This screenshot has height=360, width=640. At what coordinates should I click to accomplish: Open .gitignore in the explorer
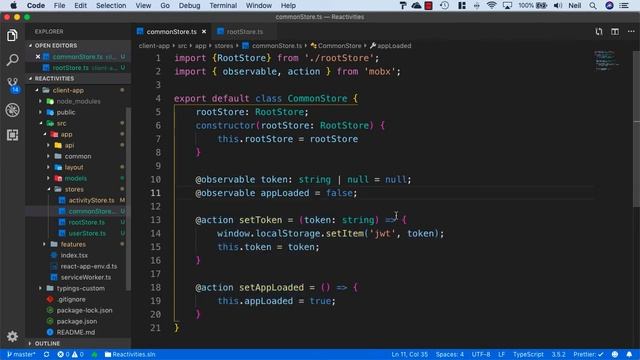(71, 300)
